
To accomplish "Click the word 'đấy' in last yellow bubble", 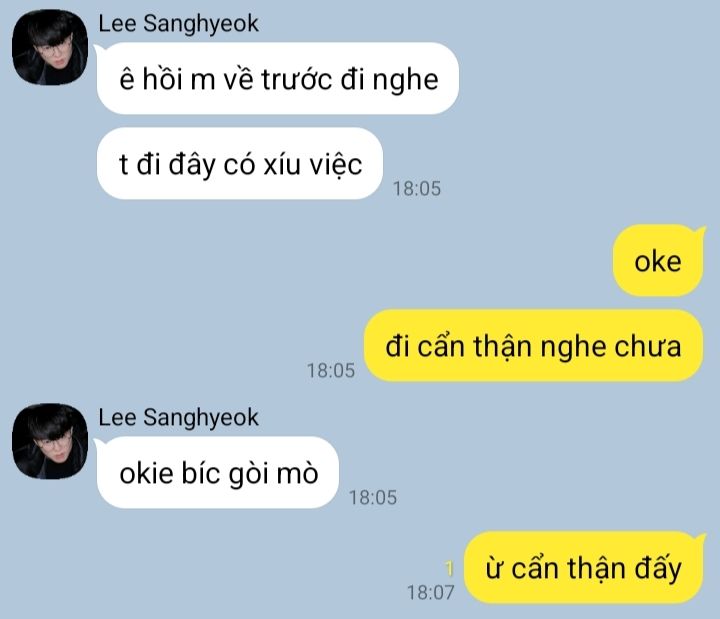I will (x=658, y=569).
